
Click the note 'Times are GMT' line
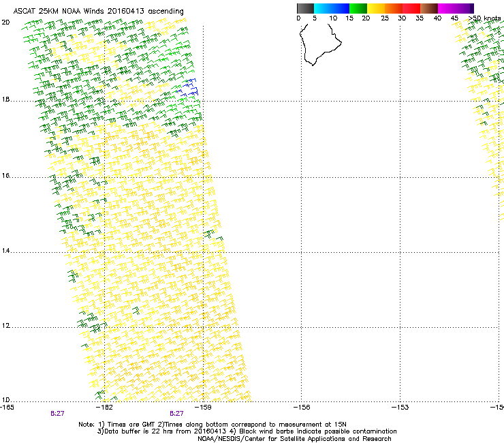212,425
